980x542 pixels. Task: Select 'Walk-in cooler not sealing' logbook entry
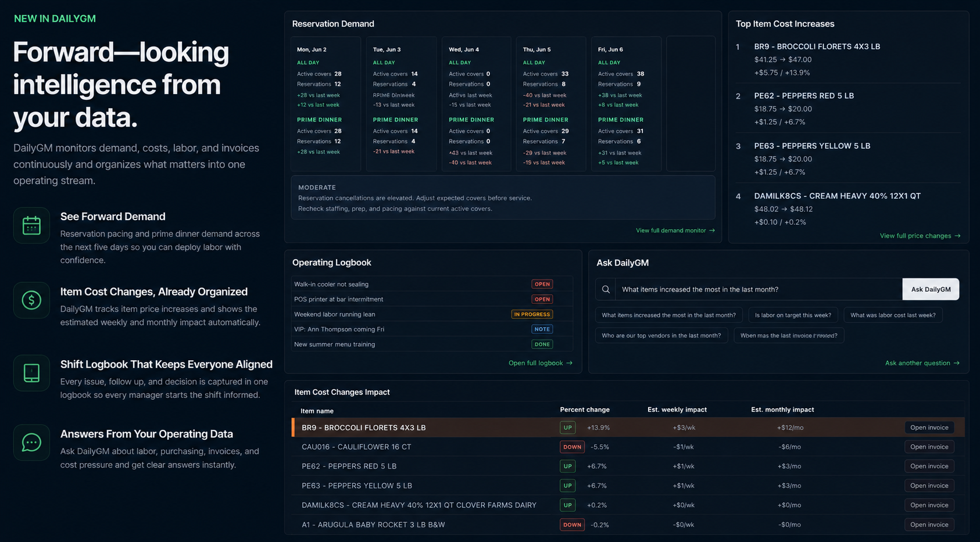click(x=432, y=284)
